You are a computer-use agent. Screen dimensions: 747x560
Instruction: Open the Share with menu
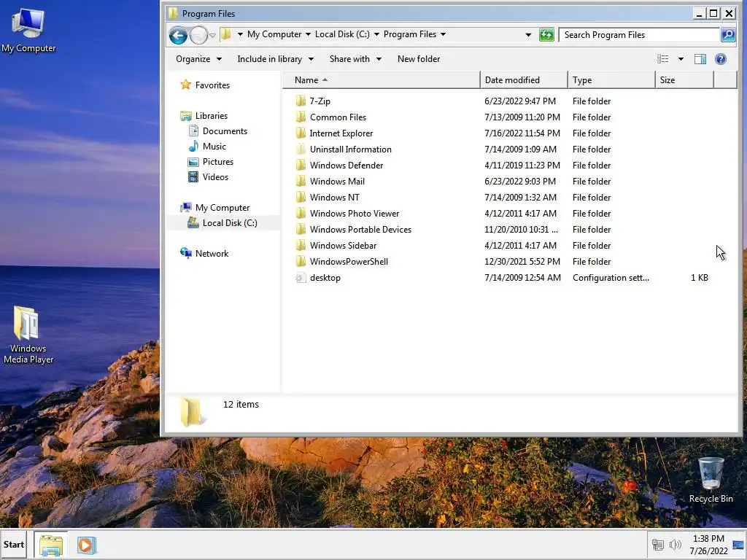click(x=355, y=59)
